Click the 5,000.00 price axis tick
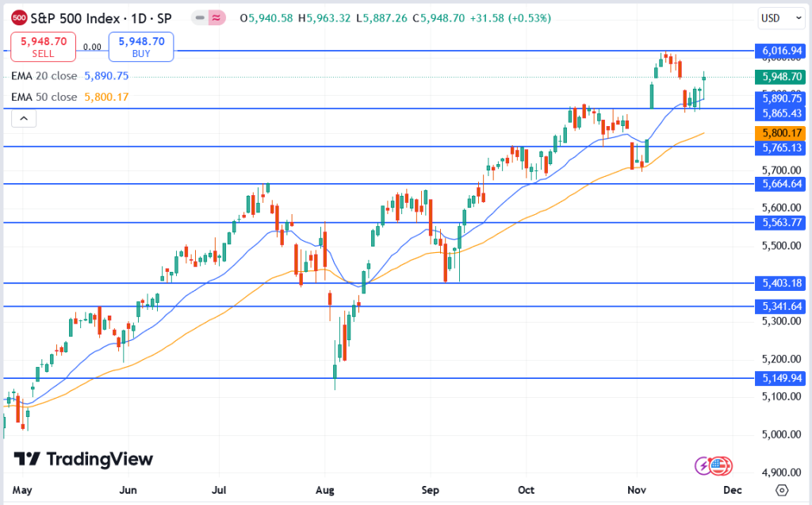This screenshot has width=812, height=505. point(781,434)
